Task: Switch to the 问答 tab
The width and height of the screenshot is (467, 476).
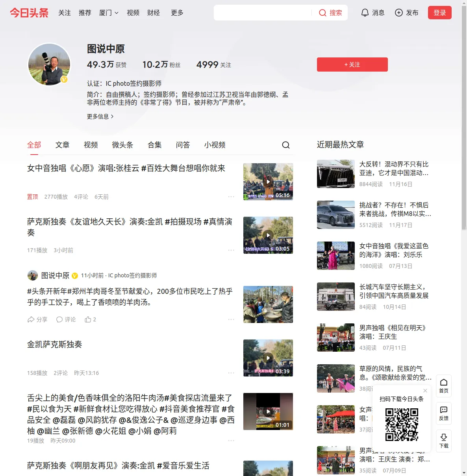Action: coord(183,145)
